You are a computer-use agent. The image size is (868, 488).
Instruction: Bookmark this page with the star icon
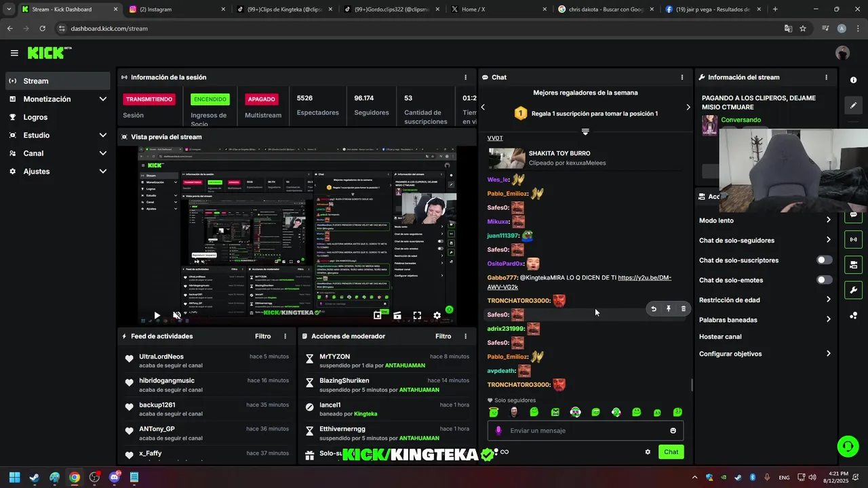click(803, 28)
